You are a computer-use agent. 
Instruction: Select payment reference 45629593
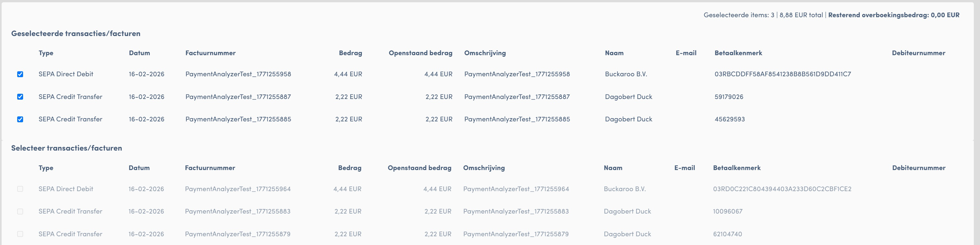[x=730, y=119]
